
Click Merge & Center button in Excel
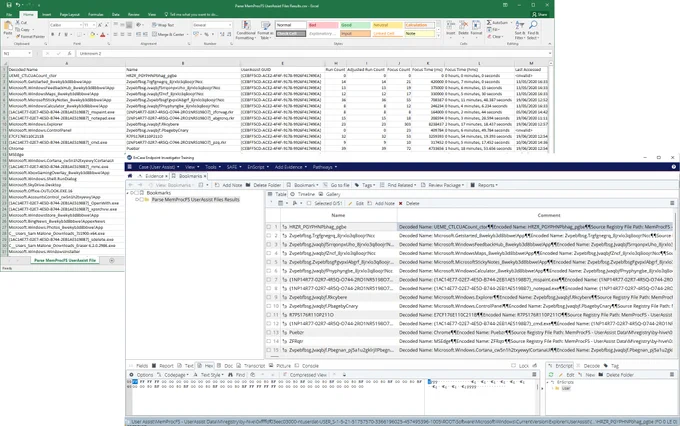tap(169, 34)
